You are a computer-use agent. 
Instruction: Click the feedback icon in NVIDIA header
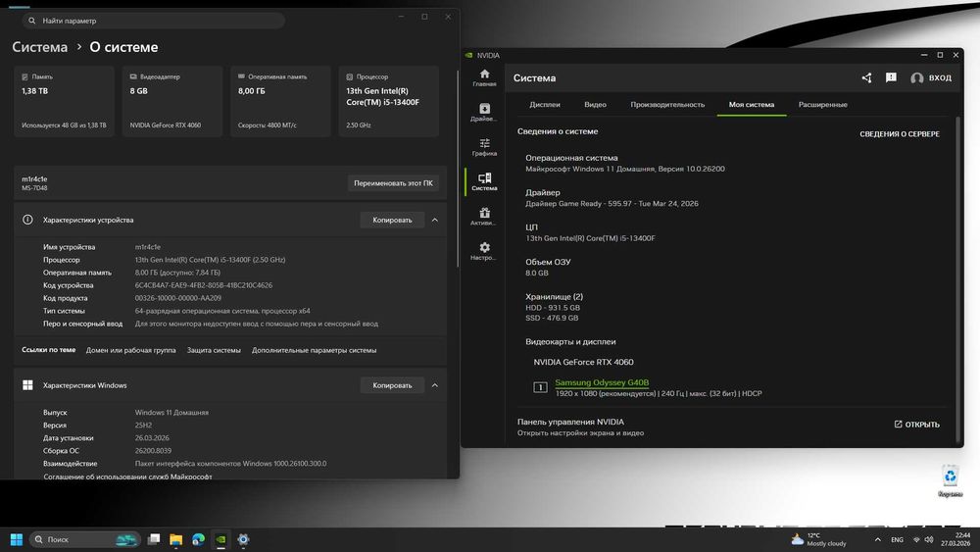891,77
